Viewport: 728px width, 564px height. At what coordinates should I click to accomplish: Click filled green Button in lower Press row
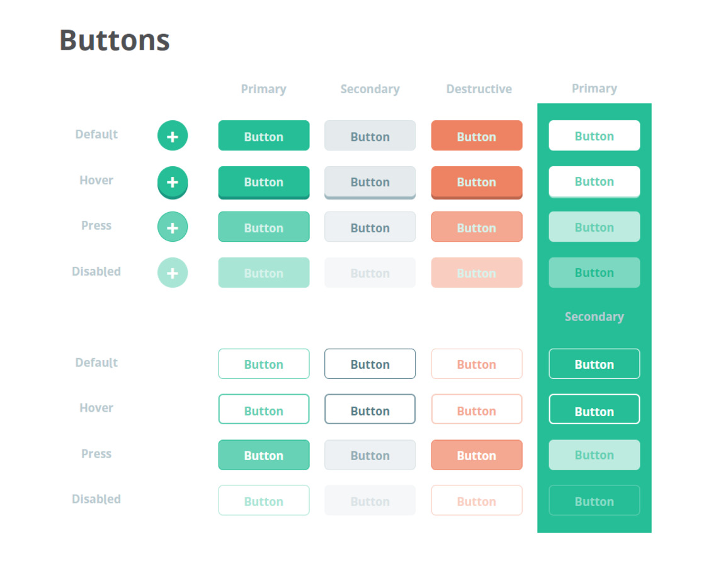click(264, 455)
